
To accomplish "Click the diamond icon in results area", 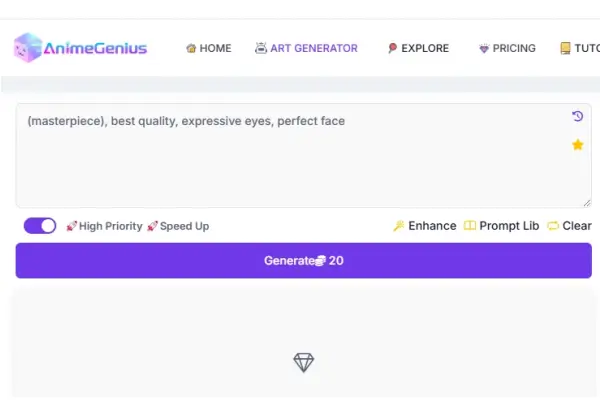I will [x=304, y=362].
